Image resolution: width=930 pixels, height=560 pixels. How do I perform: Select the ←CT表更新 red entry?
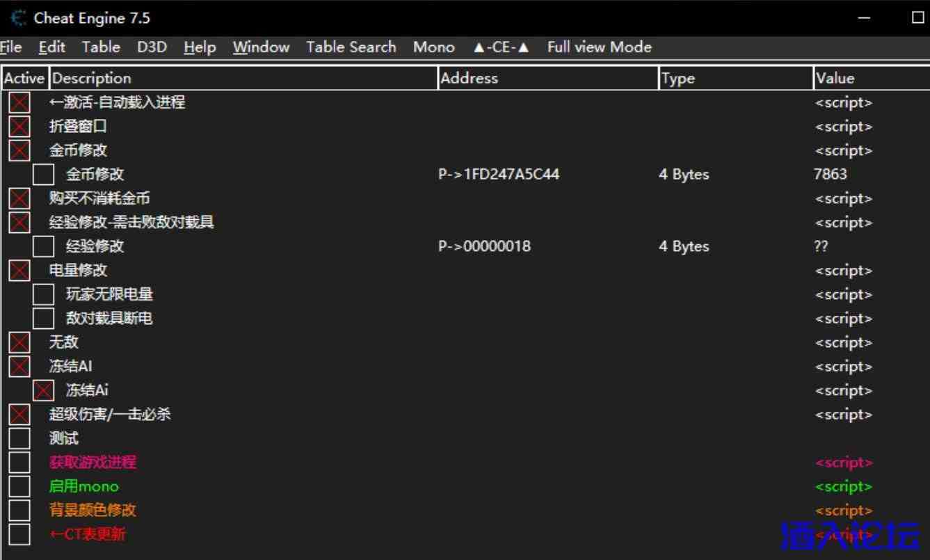tap(88, 534)
